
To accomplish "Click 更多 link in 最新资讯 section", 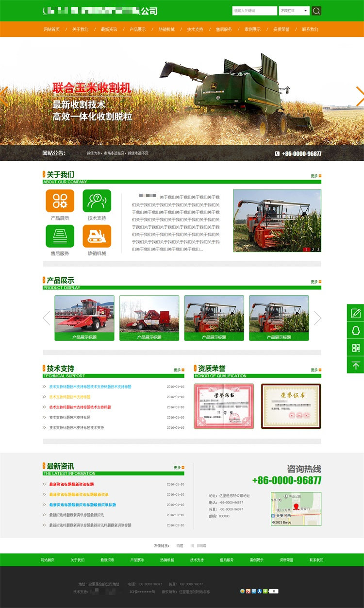I will [179, 468].
